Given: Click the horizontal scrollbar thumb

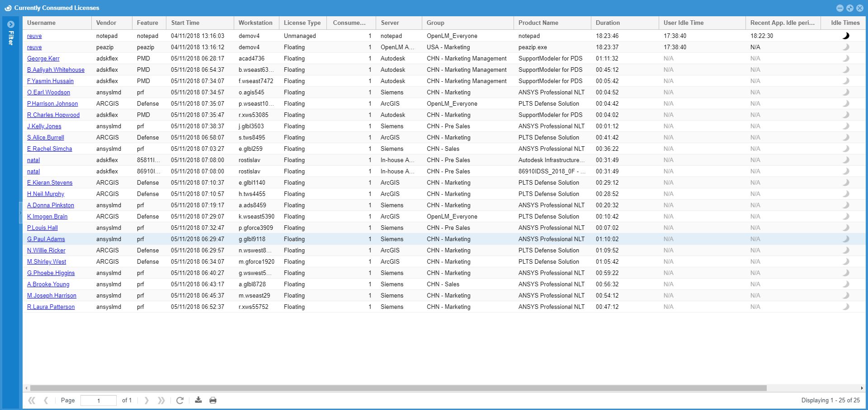Looking at the screenshot, I should [398, 388].
